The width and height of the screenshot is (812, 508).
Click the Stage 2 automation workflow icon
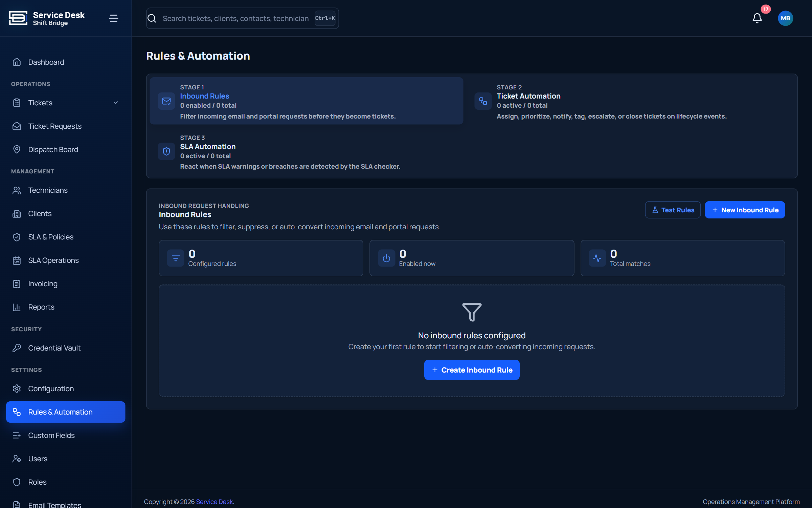483,101
